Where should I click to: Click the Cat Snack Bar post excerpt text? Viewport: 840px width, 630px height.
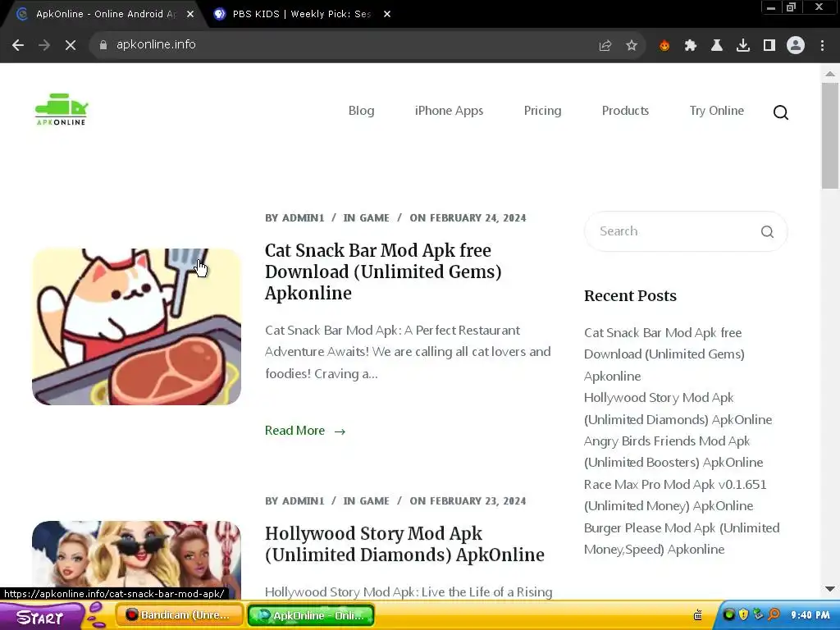point(409,352)
